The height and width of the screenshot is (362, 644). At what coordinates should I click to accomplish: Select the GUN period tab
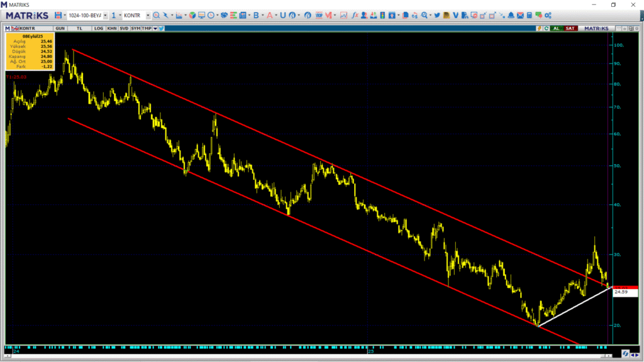pos(60,28)
